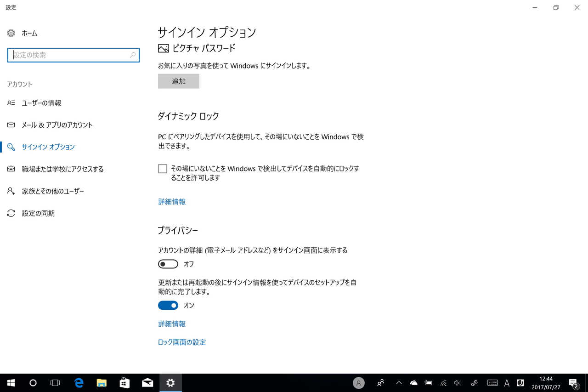Open the ロック画面の設定 link
This screenshot has height=392, width=588.
pyautogui.click(x=181, y=342)
